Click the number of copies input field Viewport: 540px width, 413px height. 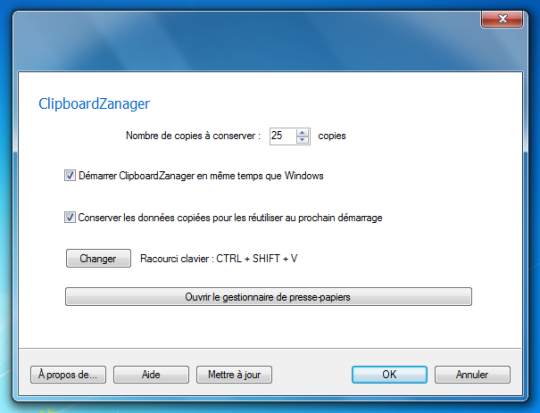pos(283,136)
